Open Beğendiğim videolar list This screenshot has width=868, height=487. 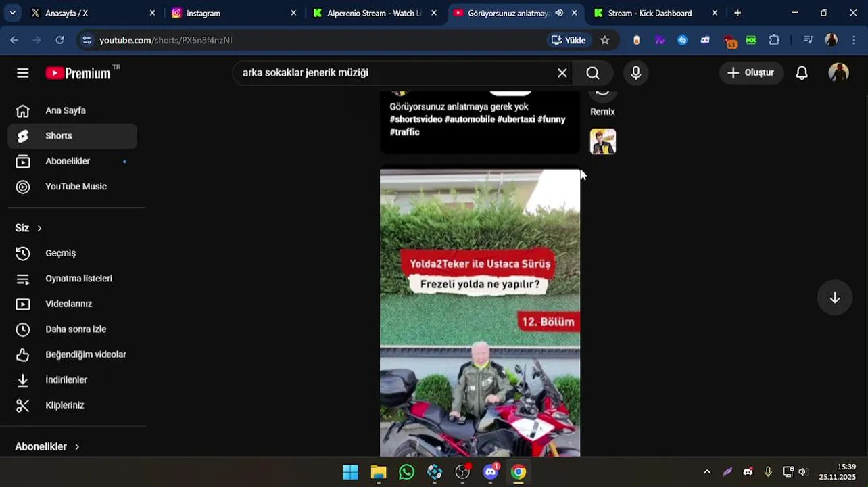click(x=72, y=354)
